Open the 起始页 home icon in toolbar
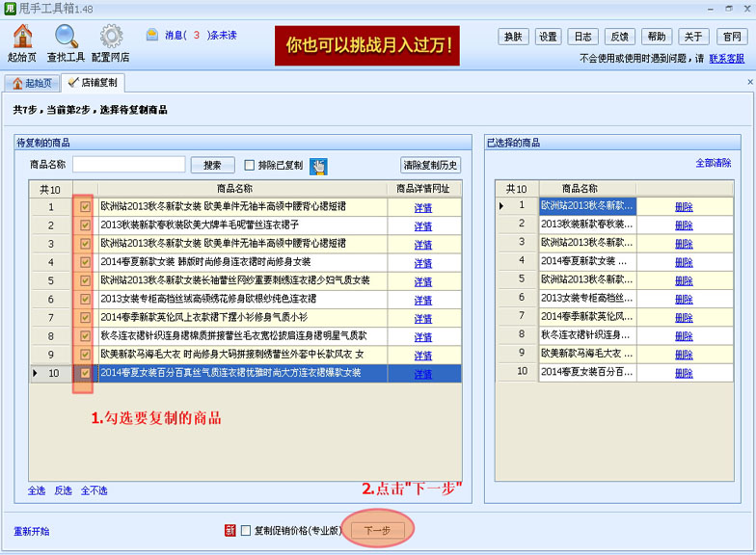Viewport: 756px width, 555px height. [x=22, y=37]
